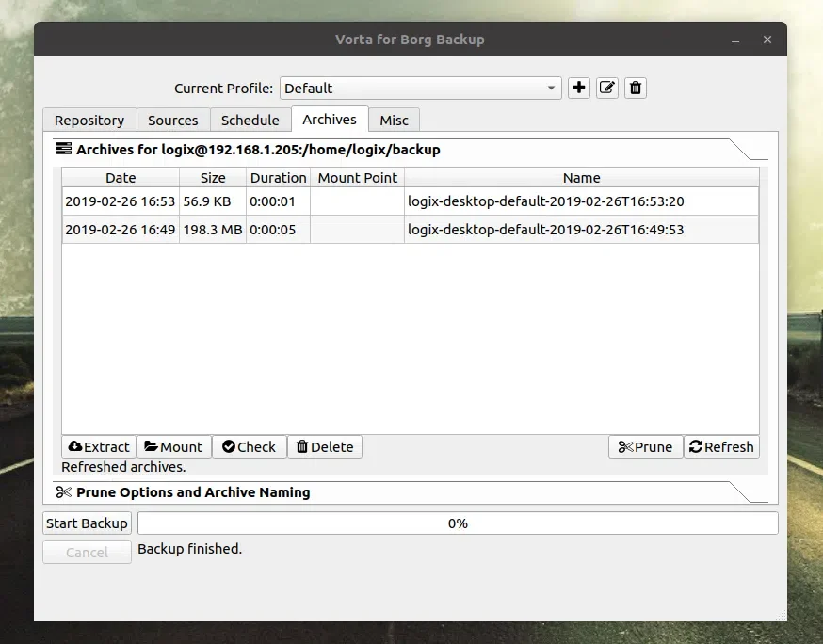Click the Prune scissors icon
Screen dimensions: 823x644
click(623, 446)
